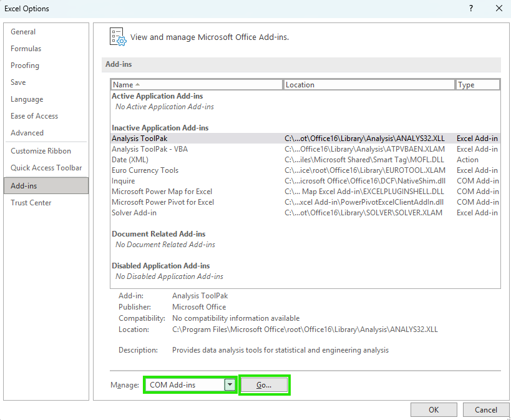Confirm with the OK button

(434, 409)
